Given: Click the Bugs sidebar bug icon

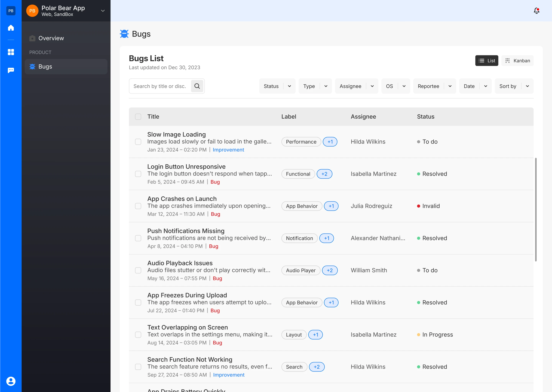Looking at the screenshot, I should pos(32,67).
